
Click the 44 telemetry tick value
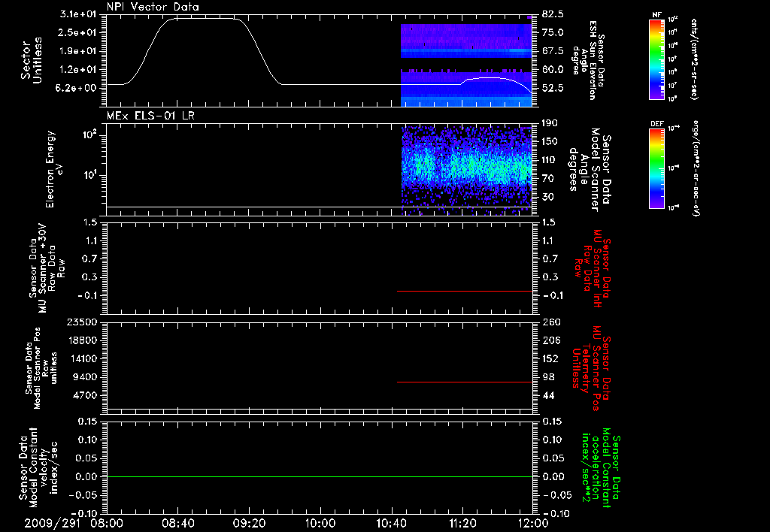[x=548, y=395]
